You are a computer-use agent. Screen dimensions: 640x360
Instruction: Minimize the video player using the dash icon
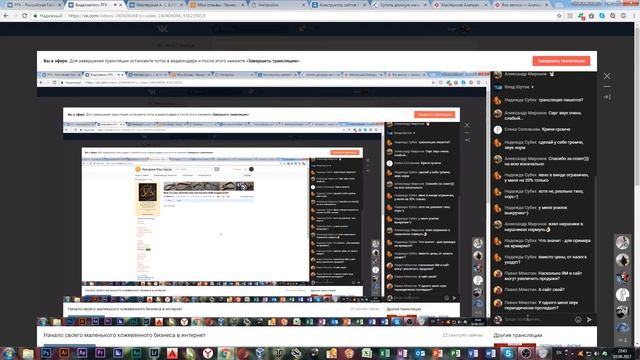pyautogui.click(x=607, y=87)
